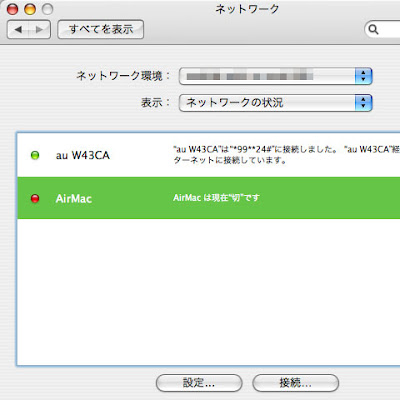
Task: Click the ネットワーク window title
Action: pyautogui.click(x=247, y=9)
